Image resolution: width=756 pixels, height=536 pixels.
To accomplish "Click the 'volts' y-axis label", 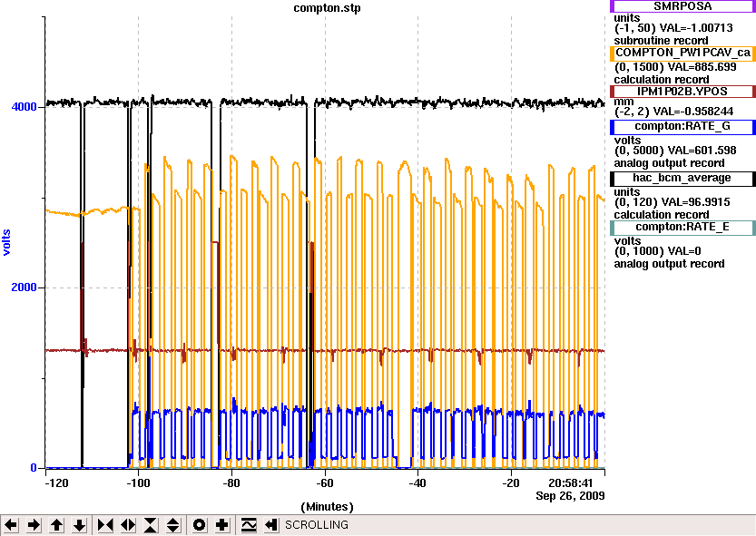I will (x=6, y=242).
